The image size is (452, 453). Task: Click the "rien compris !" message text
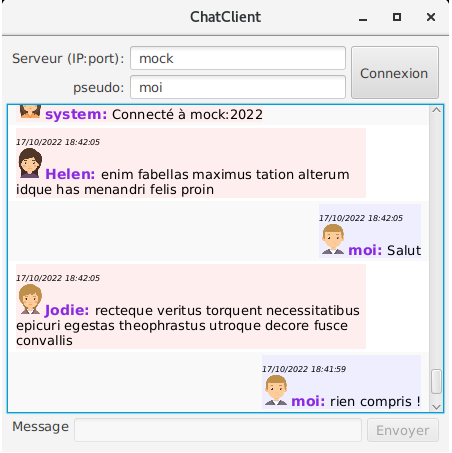(x=375, y=402)
